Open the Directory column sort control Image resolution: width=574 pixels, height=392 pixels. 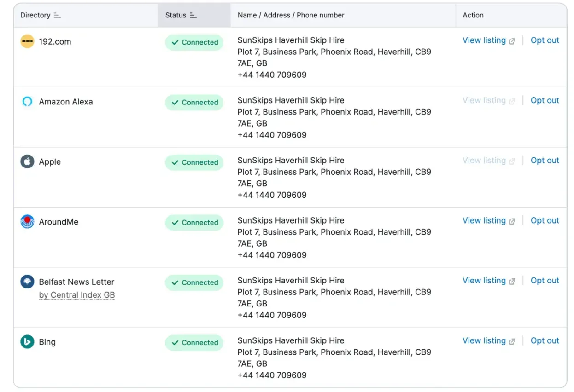(57, 15)
